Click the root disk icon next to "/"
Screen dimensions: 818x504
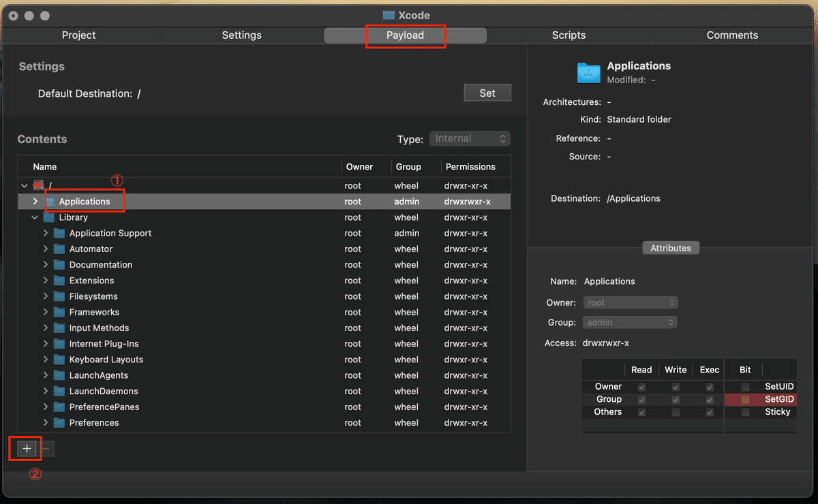(x=38, y=185)
